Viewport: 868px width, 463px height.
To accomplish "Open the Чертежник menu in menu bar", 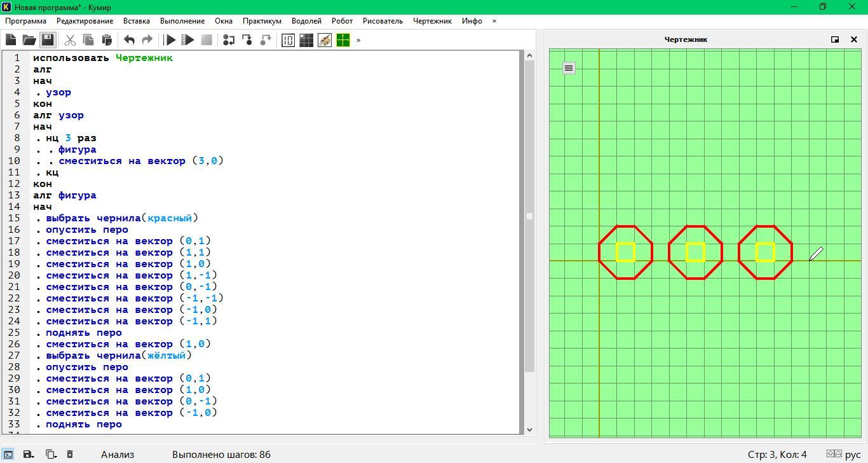I will pos(432,21).
